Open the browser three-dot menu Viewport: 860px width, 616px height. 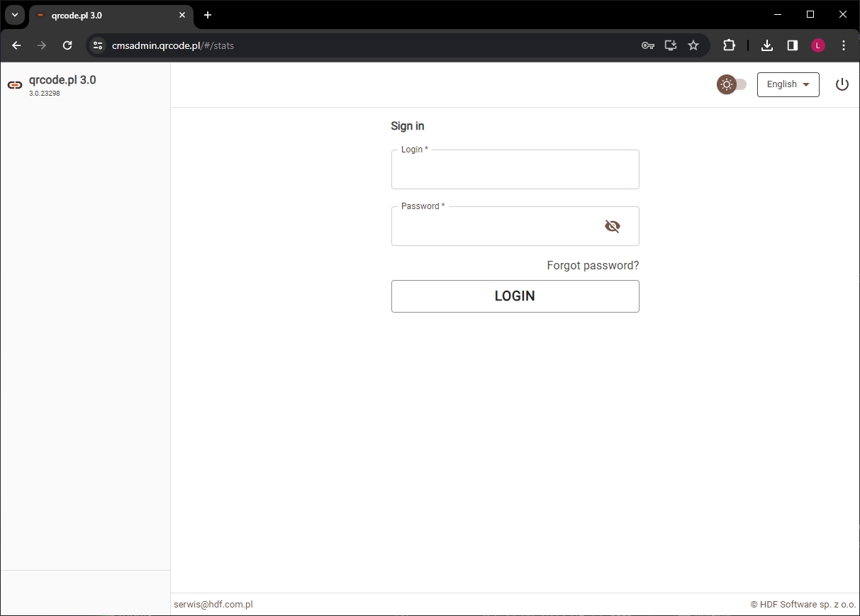click(x=843, y=45)
